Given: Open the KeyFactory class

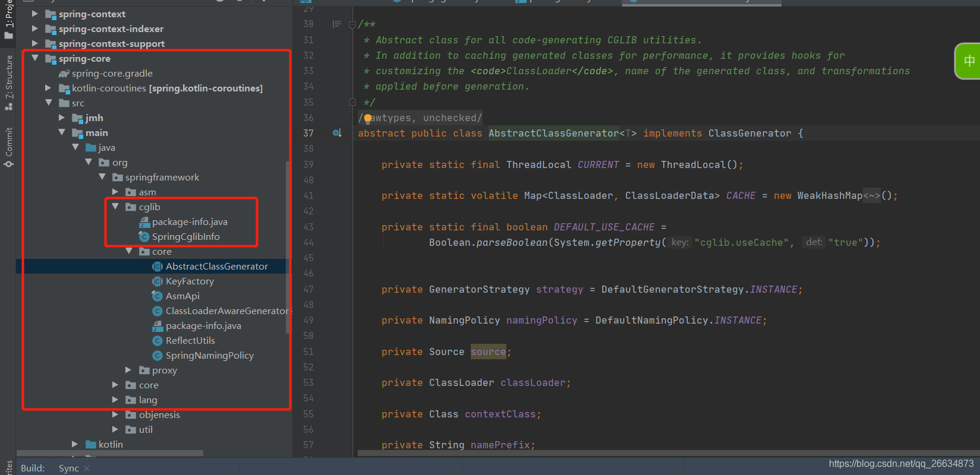Looking at the screenshot, I should click(190, 281).
